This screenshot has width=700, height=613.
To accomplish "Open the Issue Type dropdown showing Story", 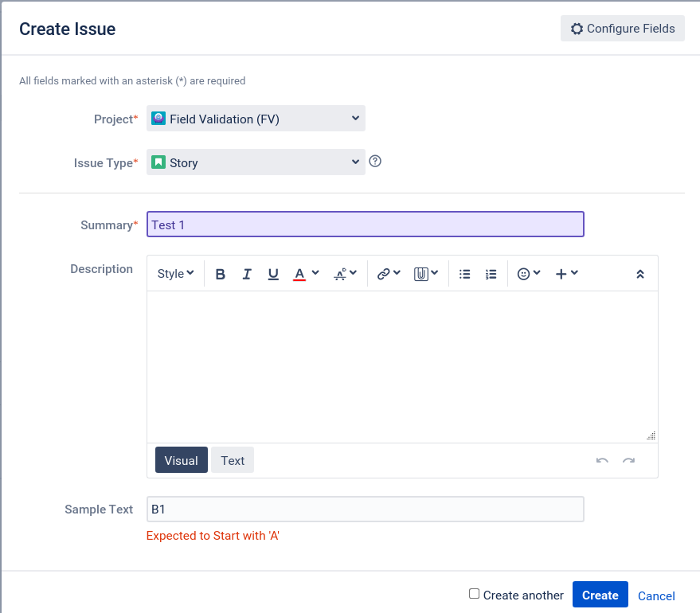I will point(256,162).
